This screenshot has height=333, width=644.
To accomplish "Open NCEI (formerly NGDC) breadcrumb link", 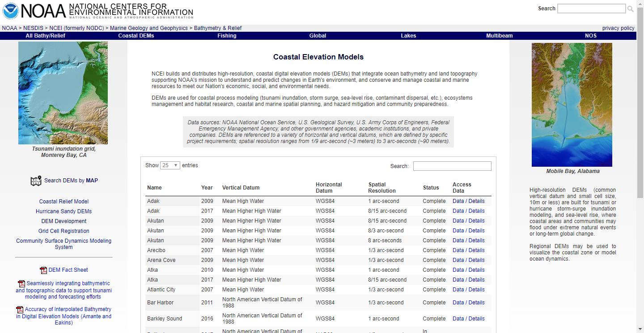I will (76, 28).
